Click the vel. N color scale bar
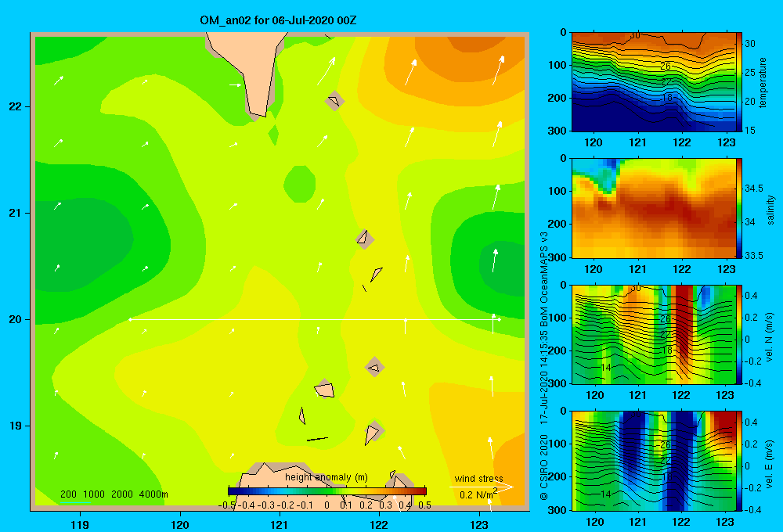The image size is (783, 532). [739, 334]
